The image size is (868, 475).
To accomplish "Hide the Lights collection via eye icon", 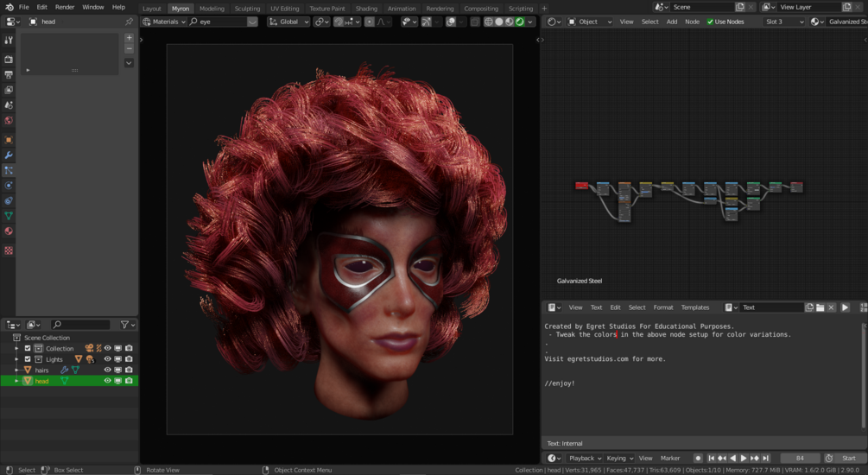I will [x=107, y=359].
